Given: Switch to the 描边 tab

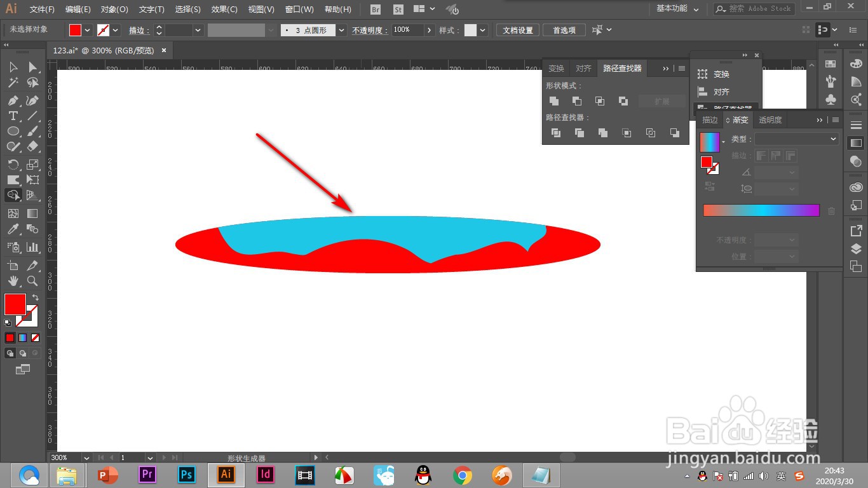Looking at the screenshot, I should (710, 119).
